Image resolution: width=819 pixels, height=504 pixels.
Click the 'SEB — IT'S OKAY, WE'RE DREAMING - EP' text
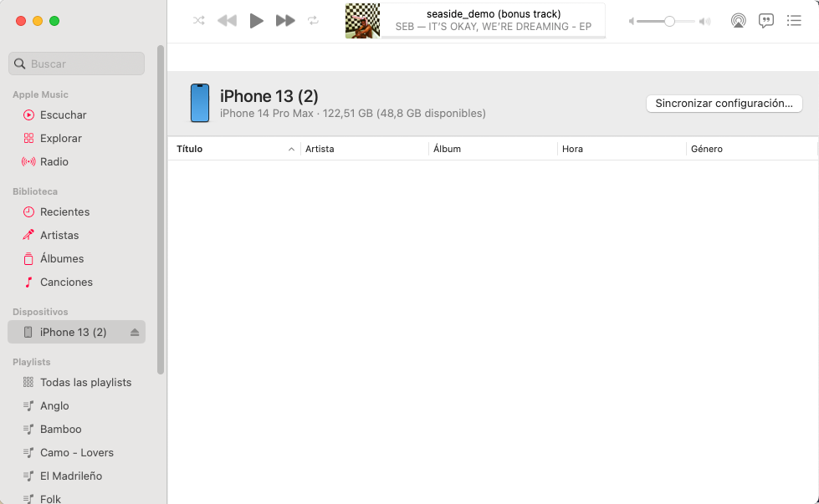click(494, 27)
